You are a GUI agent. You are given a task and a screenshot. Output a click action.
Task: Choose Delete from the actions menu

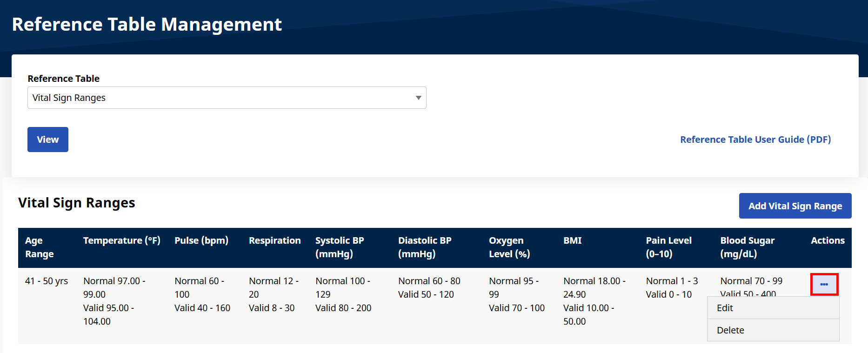coord(773,330)
